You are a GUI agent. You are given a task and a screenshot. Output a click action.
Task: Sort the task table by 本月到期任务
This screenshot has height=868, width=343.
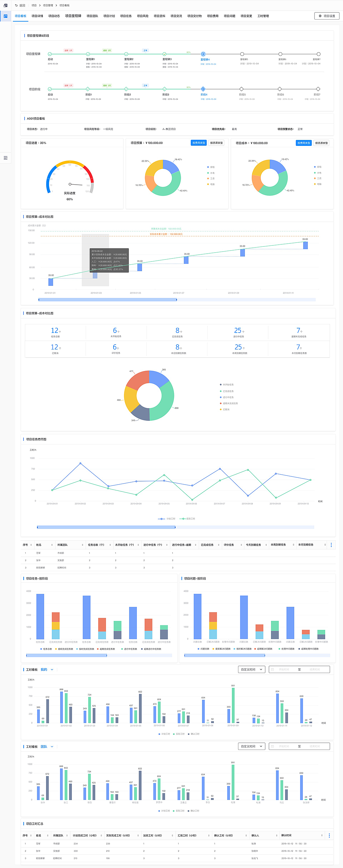325,545
